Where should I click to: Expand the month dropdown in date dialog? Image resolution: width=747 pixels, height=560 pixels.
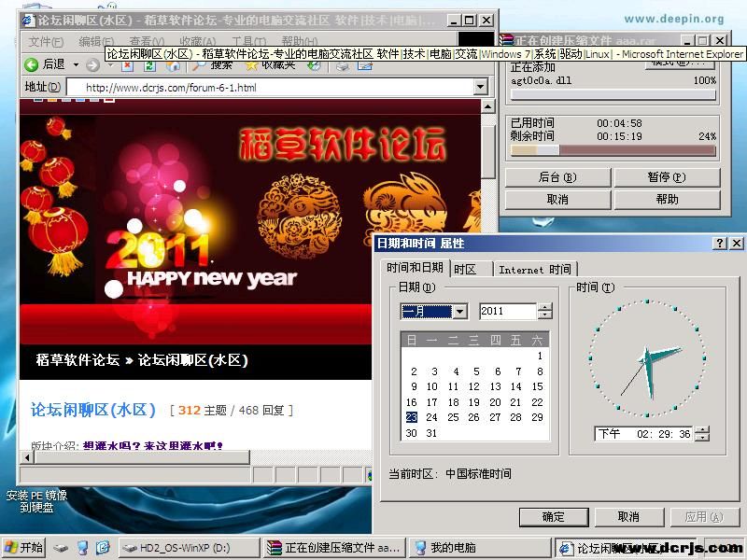tap(459, 312)
